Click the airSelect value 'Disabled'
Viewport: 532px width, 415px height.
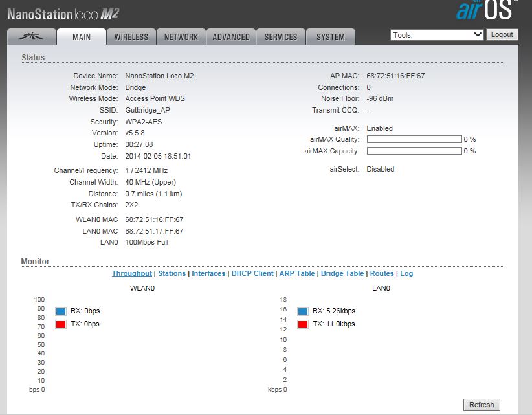[381, 169]
